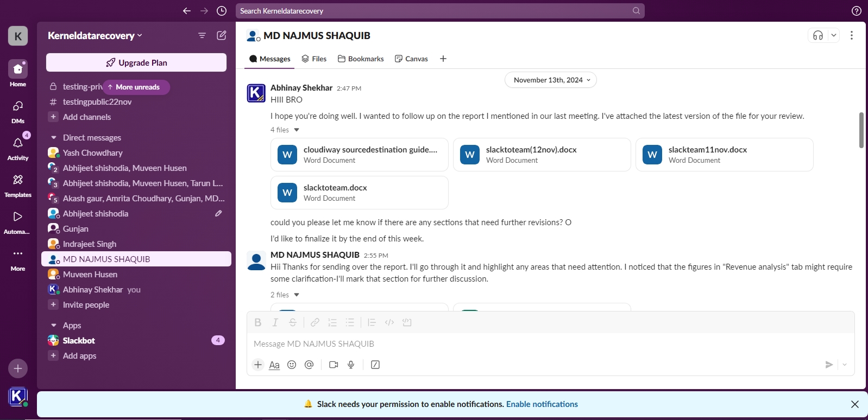Viewport: 868px width, 420px height.
Task: Click the record audio microphone icon
Action: click(x=351, y=365)
